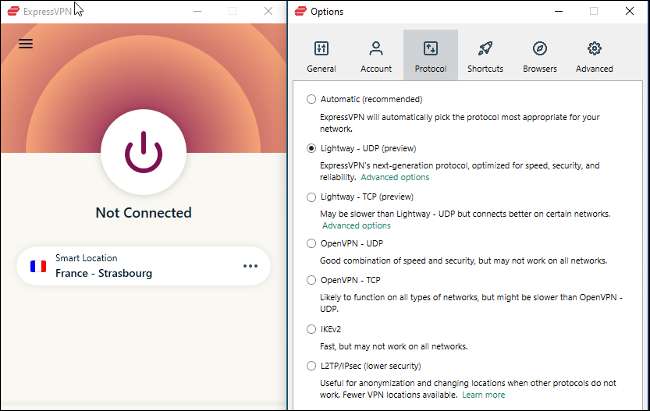The image size is (650, 411).
Task: Click the France flag icon
Action: pos(38,266)
